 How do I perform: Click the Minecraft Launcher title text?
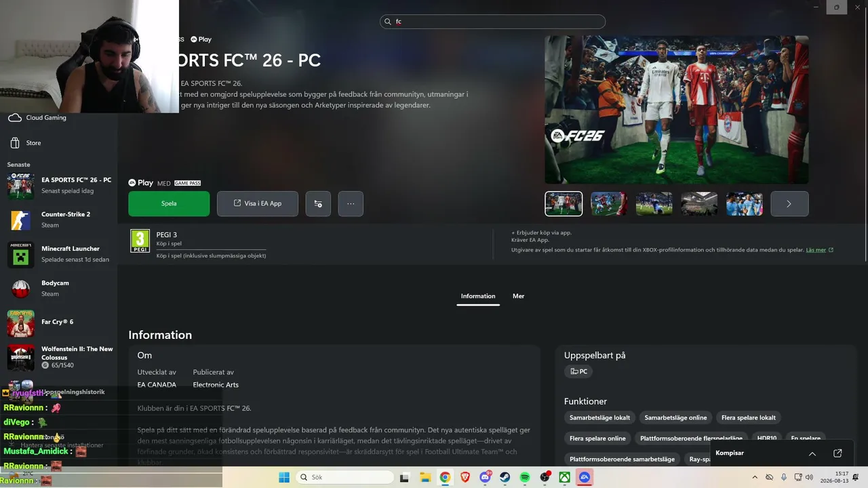point(71,249)
